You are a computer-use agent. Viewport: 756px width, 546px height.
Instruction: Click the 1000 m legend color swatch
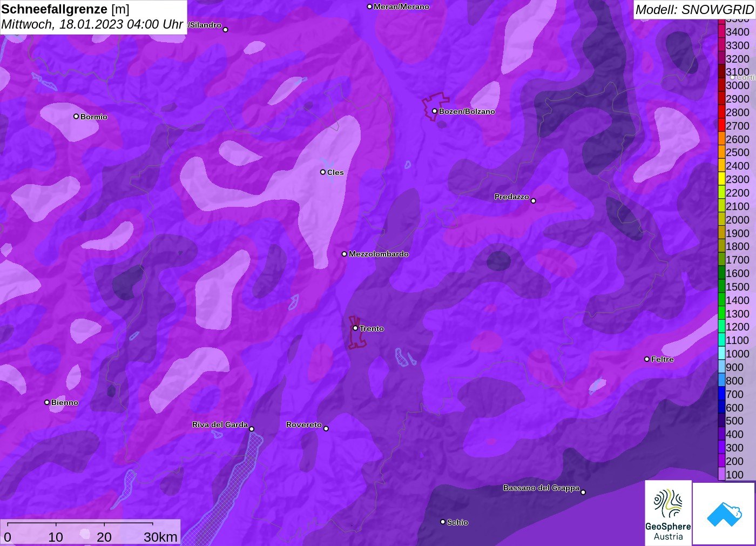(721, 354)
